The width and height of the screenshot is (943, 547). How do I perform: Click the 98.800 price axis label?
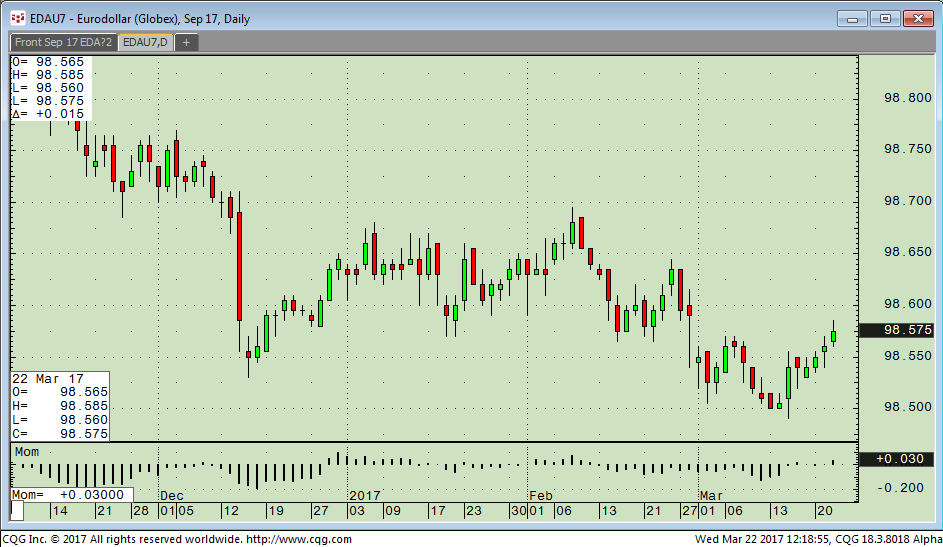click(907, 97)
